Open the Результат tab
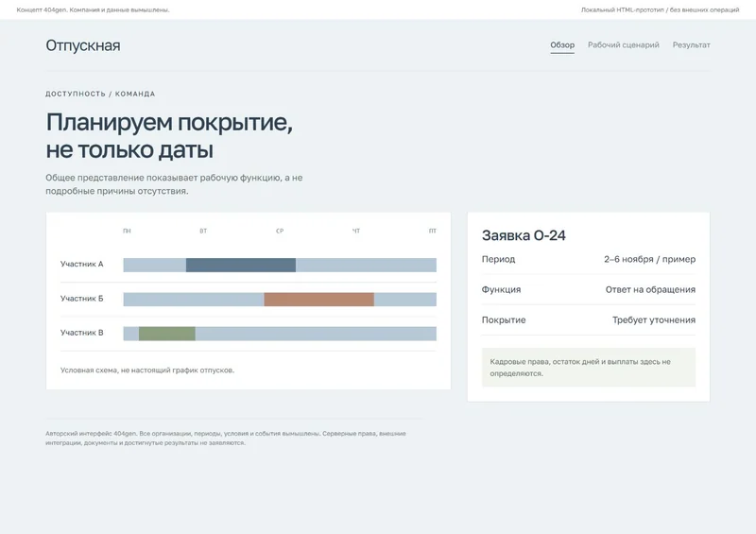756x534 pixels. click(x=692, y=44)
